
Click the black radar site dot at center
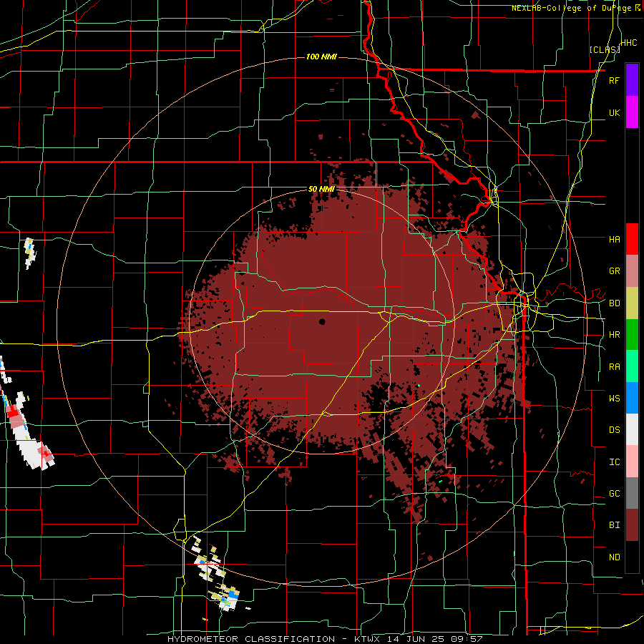coord(322,321)
